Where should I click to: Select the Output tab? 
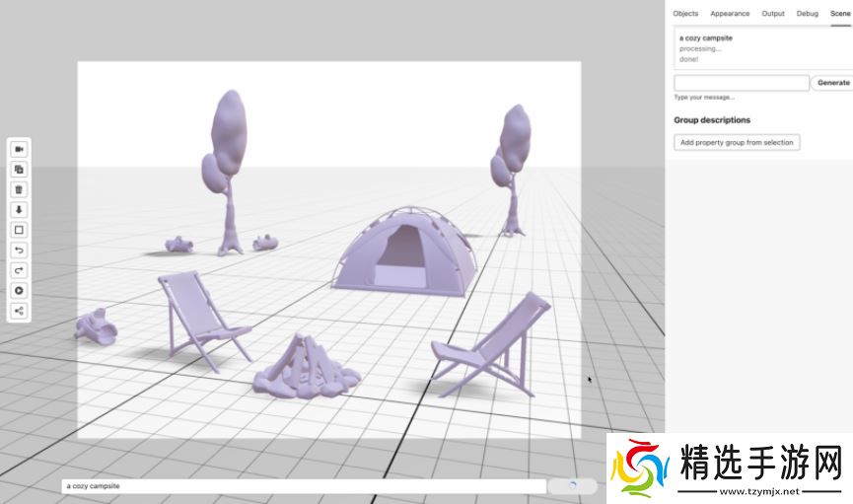pyautogui.click(x=773, y=14)
